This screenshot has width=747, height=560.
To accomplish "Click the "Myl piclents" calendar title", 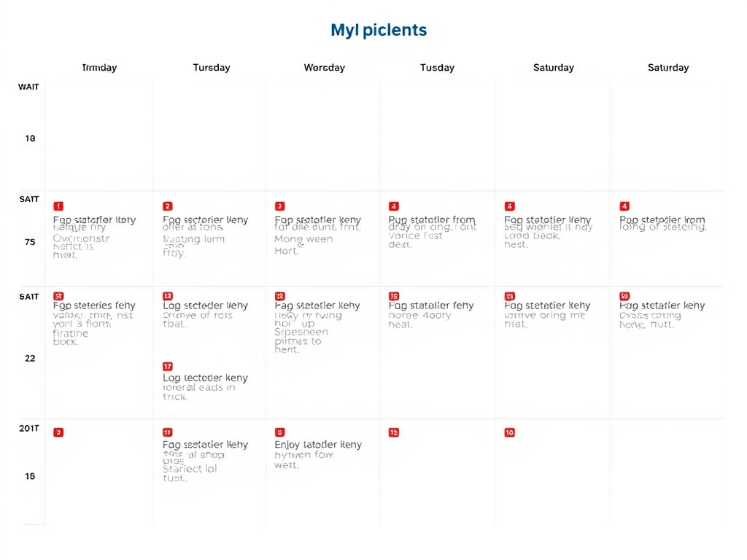I will point(379,30).
